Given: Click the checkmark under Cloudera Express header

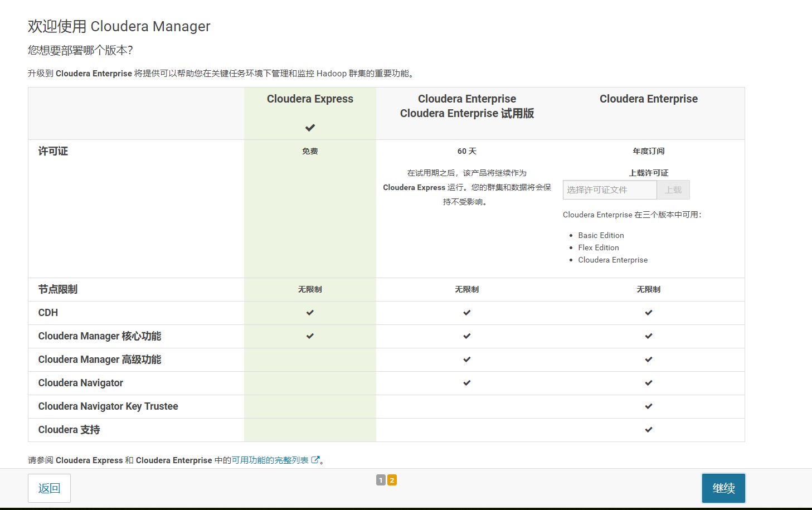Looking at the screenshot, I should (310, 128).
